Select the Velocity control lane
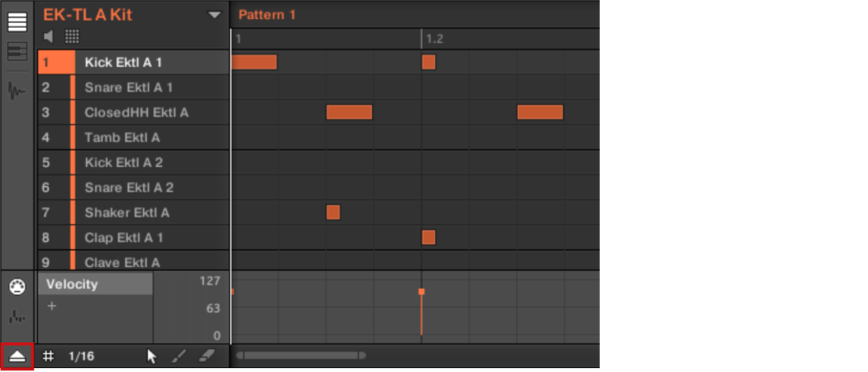 tap(95, 284)
